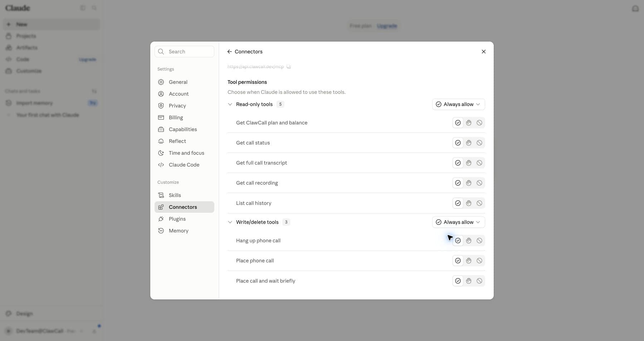Always allow List call history

point(458,203)
